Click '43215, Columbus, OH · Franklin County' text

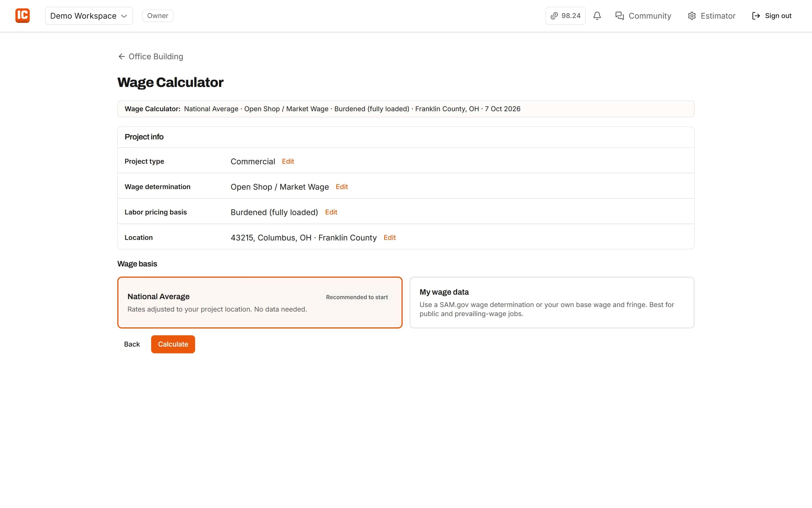pos(303,238)
